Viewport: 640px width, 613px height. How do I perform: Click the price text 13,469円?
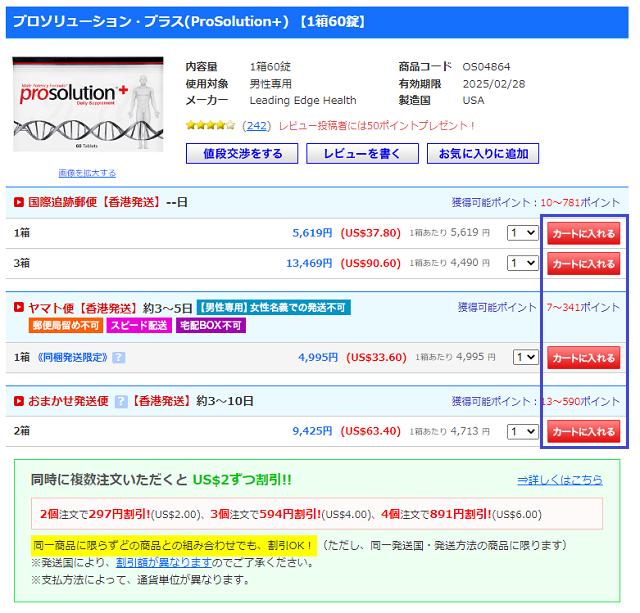(x=309, y=263)
